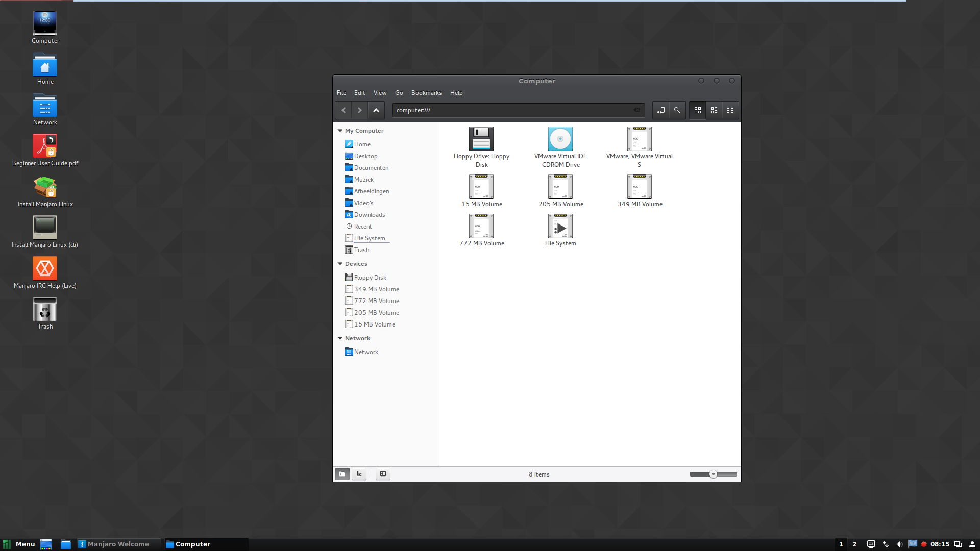Open Manjaro IRC Help (Live) icon
This screenshot has height=551, width=980.
(x=45, y=268)
